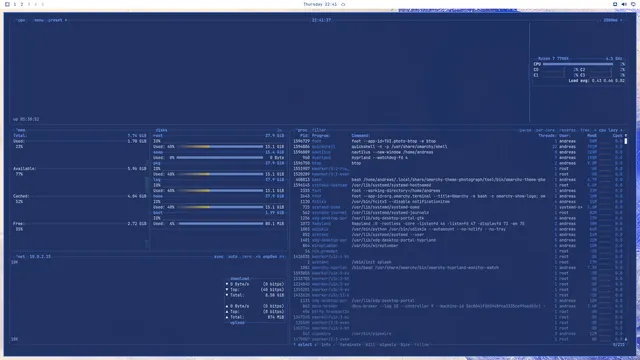This screenshot has height=360, width=640.
Task: Click the Pid column header
Action: tap(304, 136)
